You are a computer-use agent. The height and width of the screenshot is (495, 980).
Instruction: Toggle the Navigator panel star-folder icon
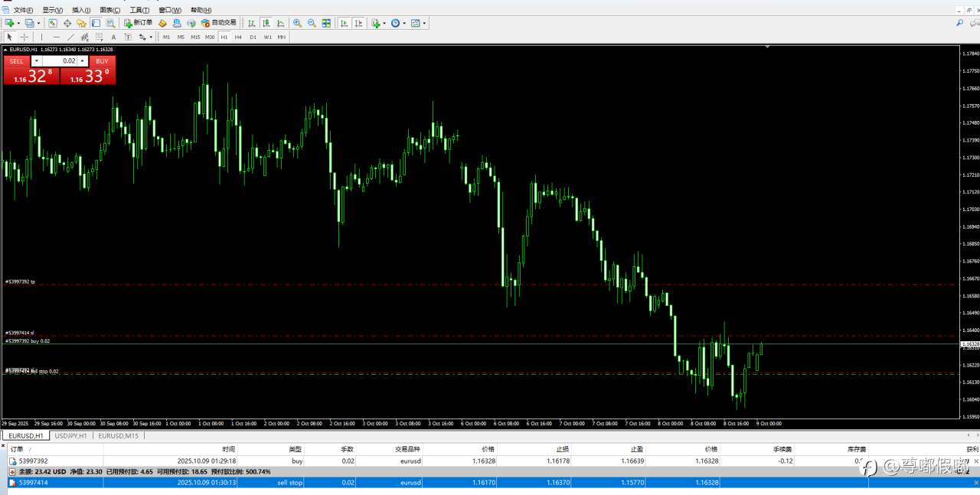click(81, 23)
